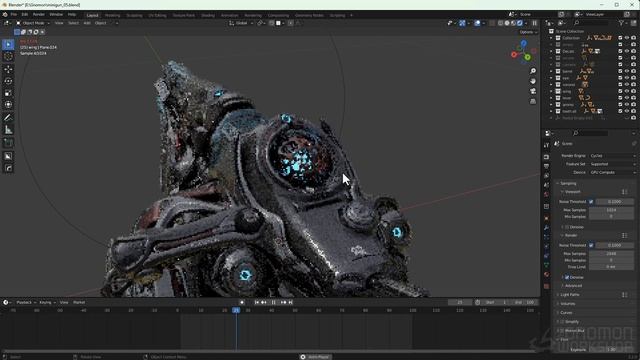Image resolution: width=640 pixels, height=360 pixels.
Task: Open the View Layer properties tab
Action: pos(547,176)
